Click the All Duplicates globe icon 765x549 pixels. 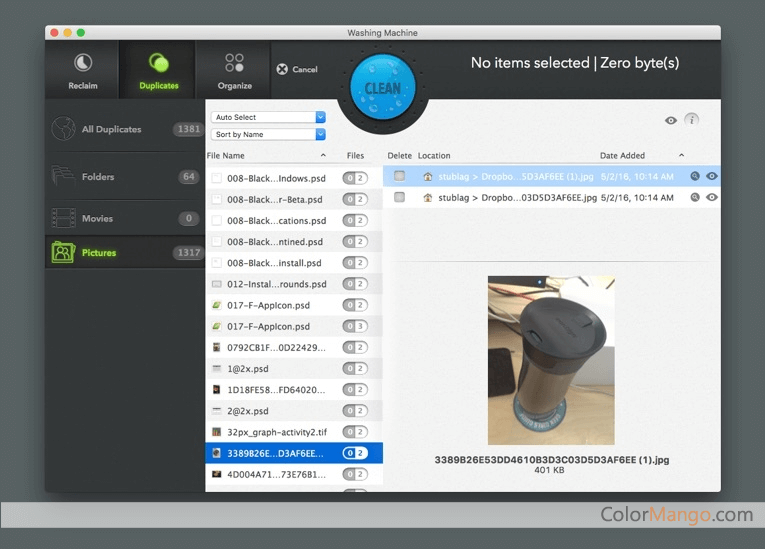tap(63, 129)
